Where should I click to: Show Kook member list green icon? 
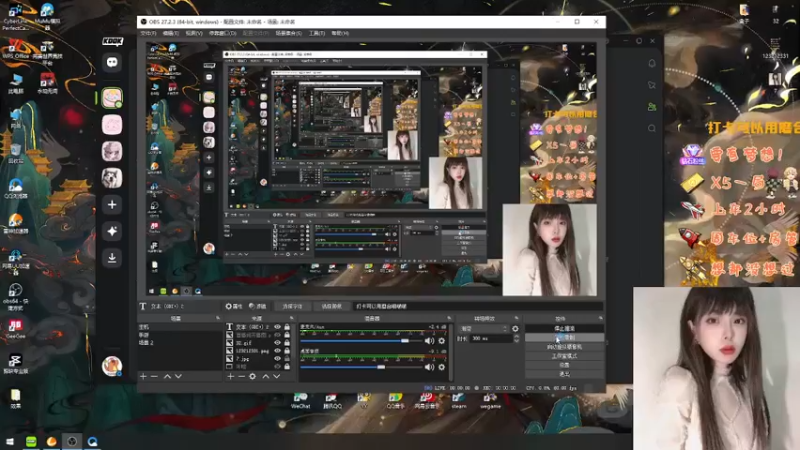tap(652, 107)
